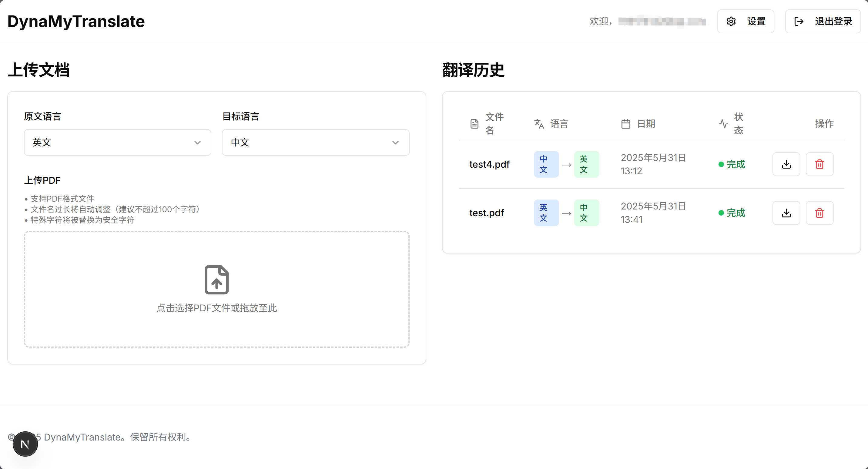The width and height of the screenshot is (868, 469).
Task: Click the PDF upload drop zone text
Action: tap(216, 308)
